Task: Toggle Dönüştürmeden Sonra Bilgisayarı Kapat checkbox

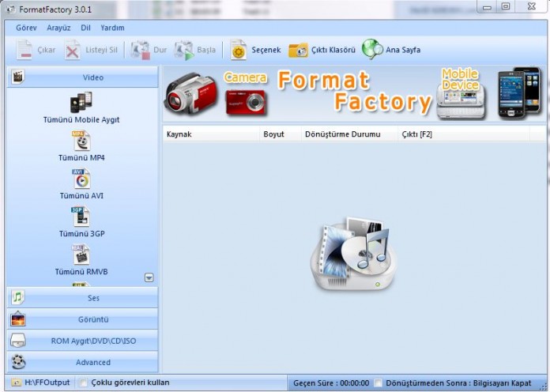Action: pos(379,383)
